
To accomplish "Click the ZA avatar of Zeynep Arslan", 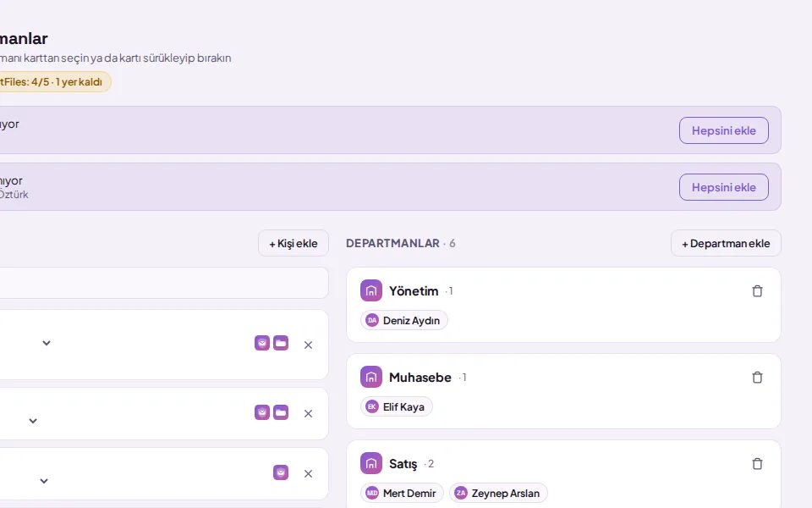I will 461,493.
